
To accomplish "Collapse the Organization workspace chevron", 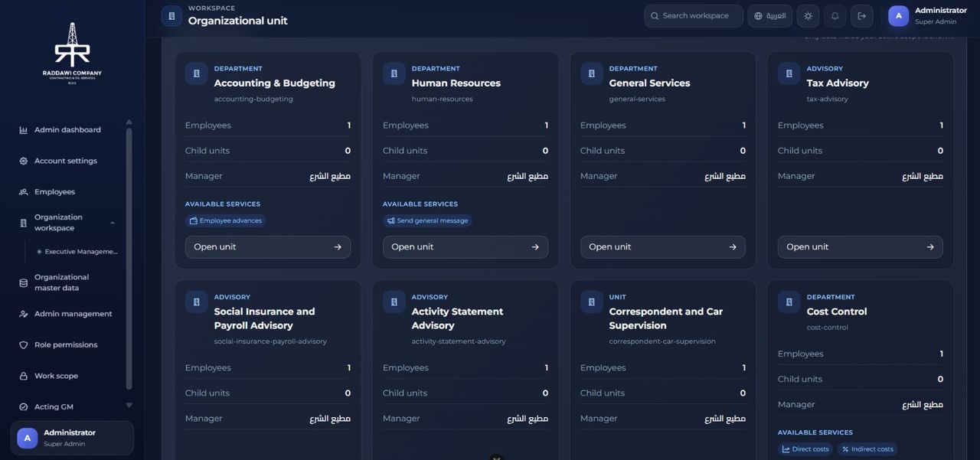I will coord(113,223).
